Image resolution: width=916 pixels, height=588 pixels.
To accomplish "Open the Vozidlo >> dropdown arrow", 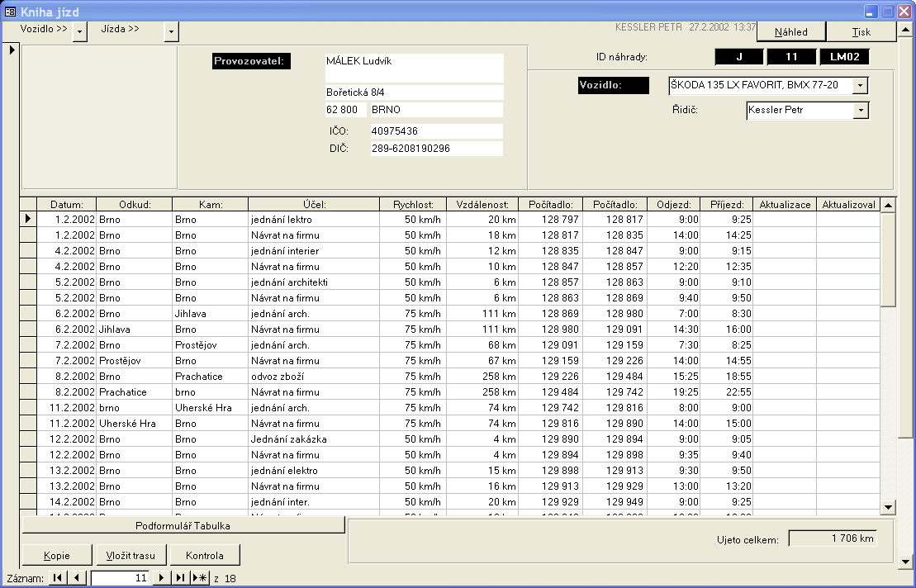I will pos(79,31).
